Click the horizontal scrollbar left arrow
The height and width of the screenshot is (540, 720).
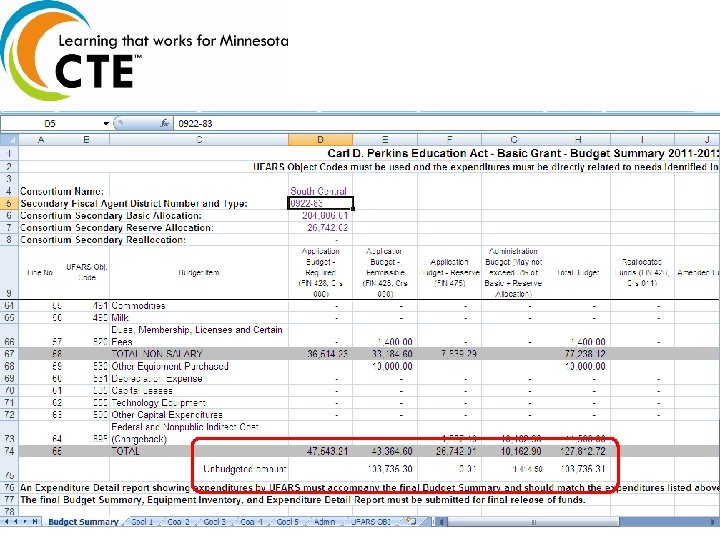tap(441, 522)
